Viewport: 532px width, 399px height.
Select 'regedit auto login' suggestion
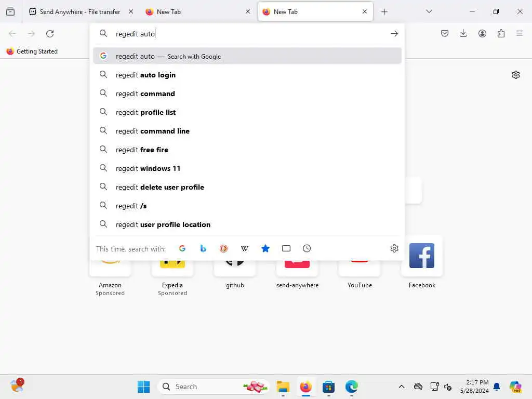247,75
